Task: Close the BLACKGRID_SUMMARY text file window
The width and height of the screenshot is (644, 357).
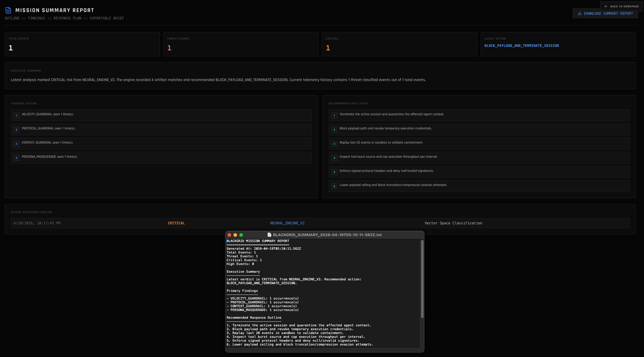Action: pos(229,235)
